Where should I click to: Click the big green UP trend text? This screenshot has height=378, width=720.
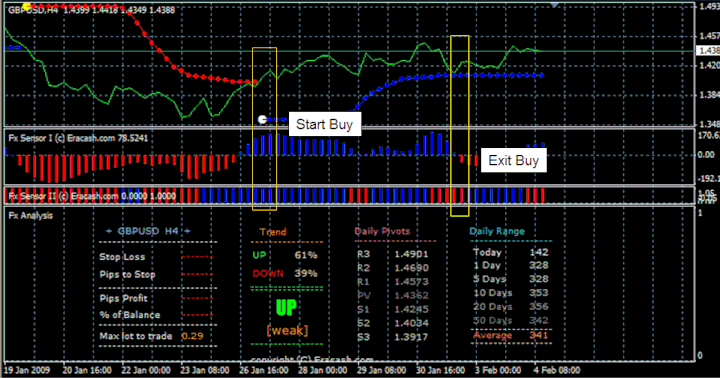pyautogui.click(x=286, y=308)
